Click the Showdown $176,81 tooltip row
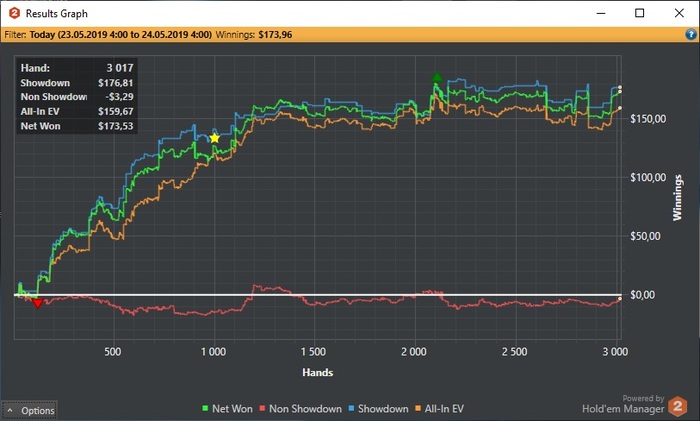700x421 pixels. (x=77, y=83)
